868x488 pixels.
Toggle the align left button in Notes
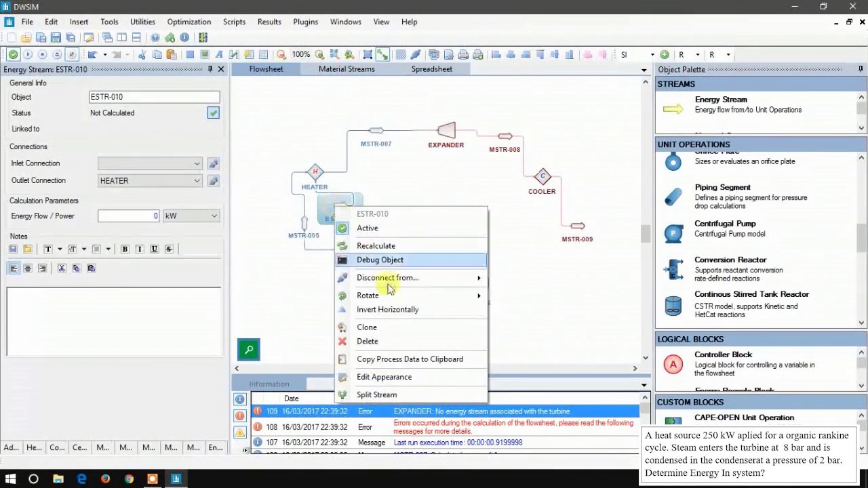click(13, 268)
